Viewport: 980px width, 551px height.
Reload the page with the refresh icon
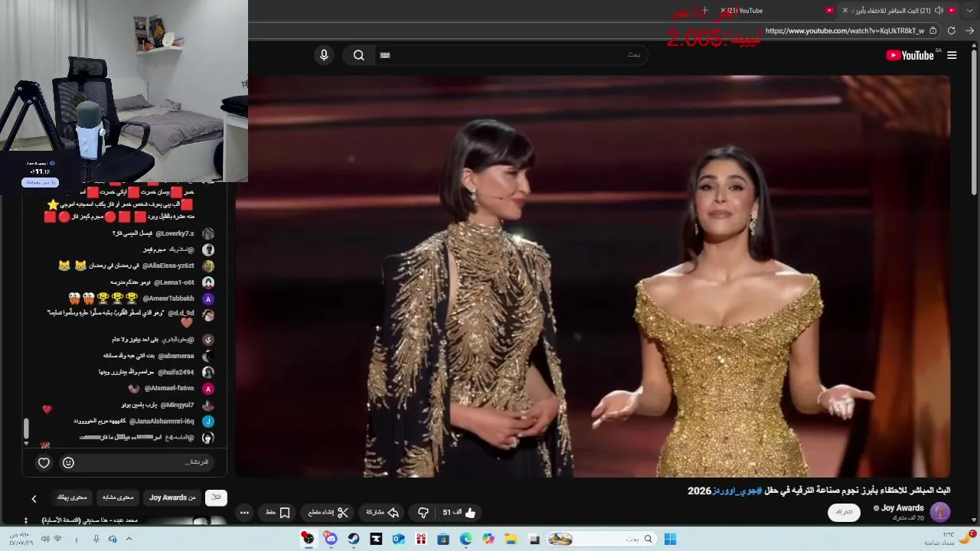point(952,31)
